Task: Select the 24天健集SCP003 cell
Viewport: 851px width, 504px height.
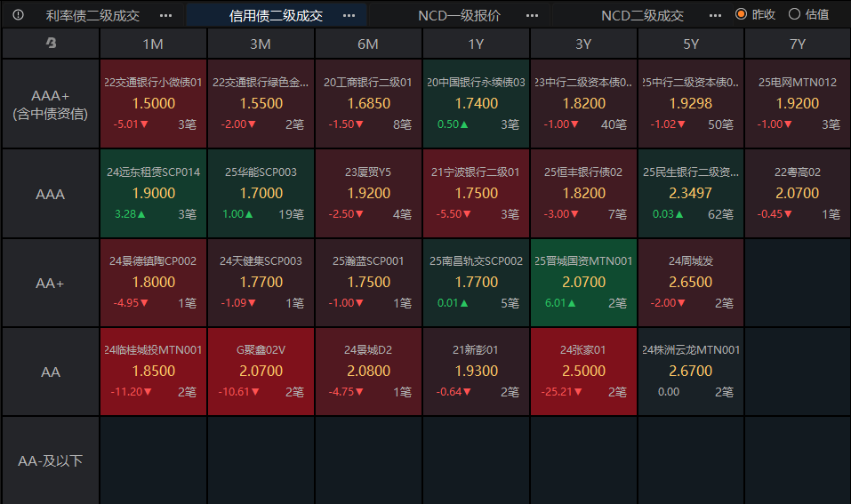Action: [261, 283]
